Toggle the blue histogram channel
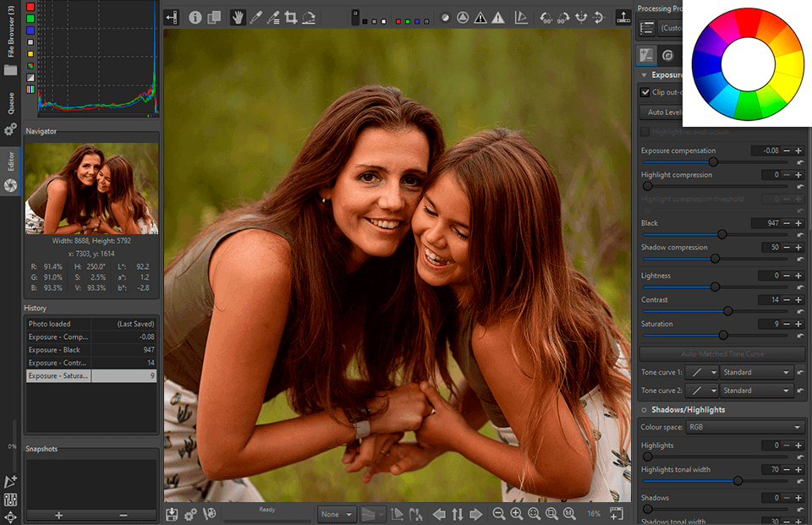The width and height of the screenshot is (812, 525). 31,30
